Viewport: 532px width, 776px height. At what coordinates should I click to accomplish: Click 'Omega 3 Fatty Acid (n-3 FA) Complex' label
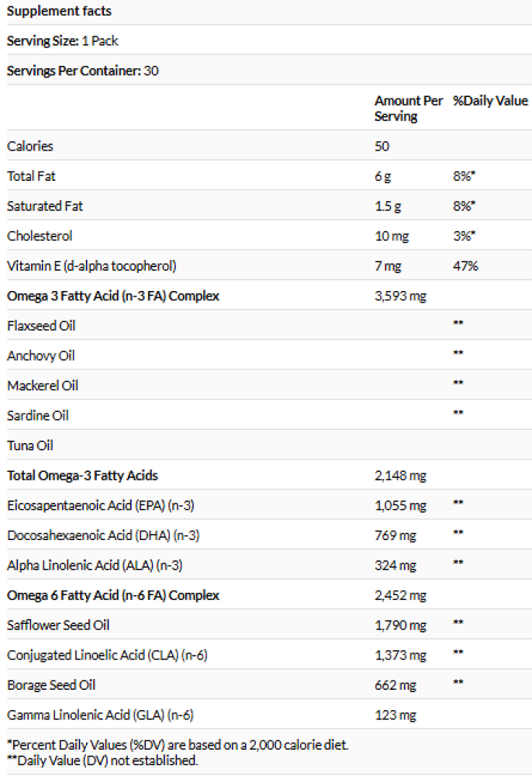click(x=113, y=296)
